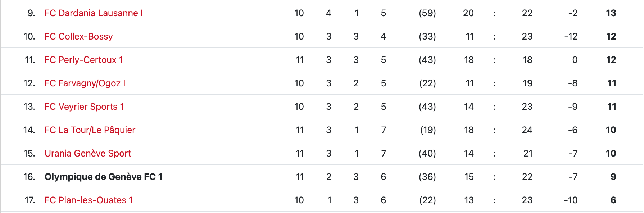
Task: Select the FC Plan-les-Ouates 1 link
Action: point(89,200)
